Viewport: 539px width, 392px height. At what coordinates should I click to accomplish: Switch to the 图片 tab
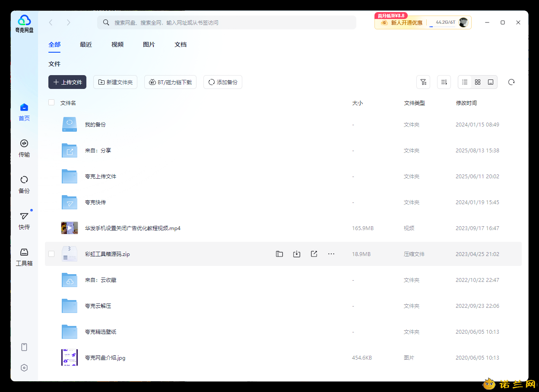tap(149, 44)
